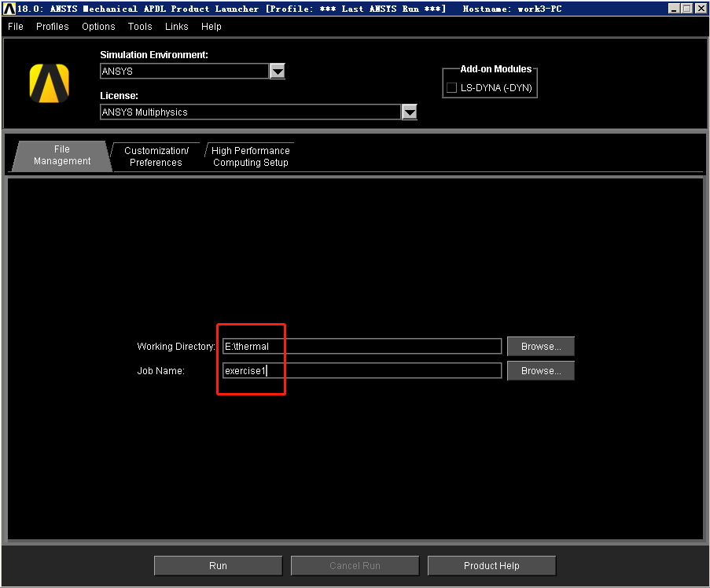
Task: Open Product Help
Action: pyautogui.click(x=491, y=566)
